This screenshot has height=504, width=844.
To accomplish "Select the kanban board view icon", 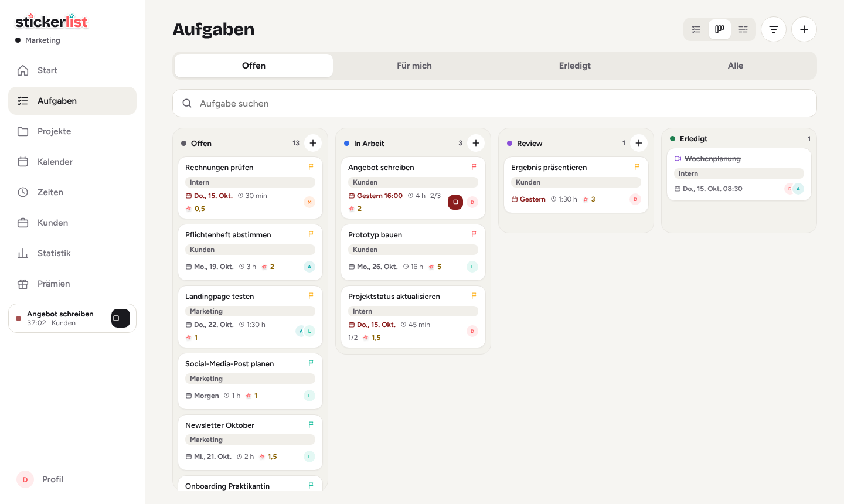I will [720, 29].
